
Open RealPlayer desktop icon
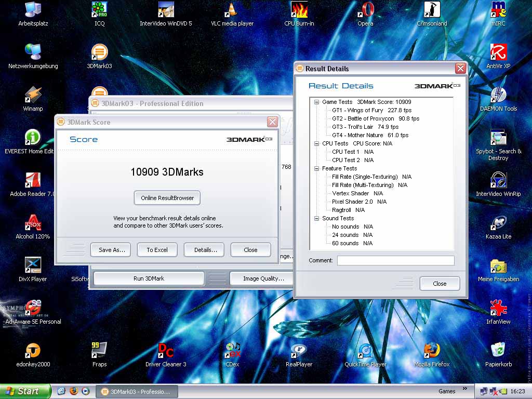pyautogui.click(x=299, y=355)
